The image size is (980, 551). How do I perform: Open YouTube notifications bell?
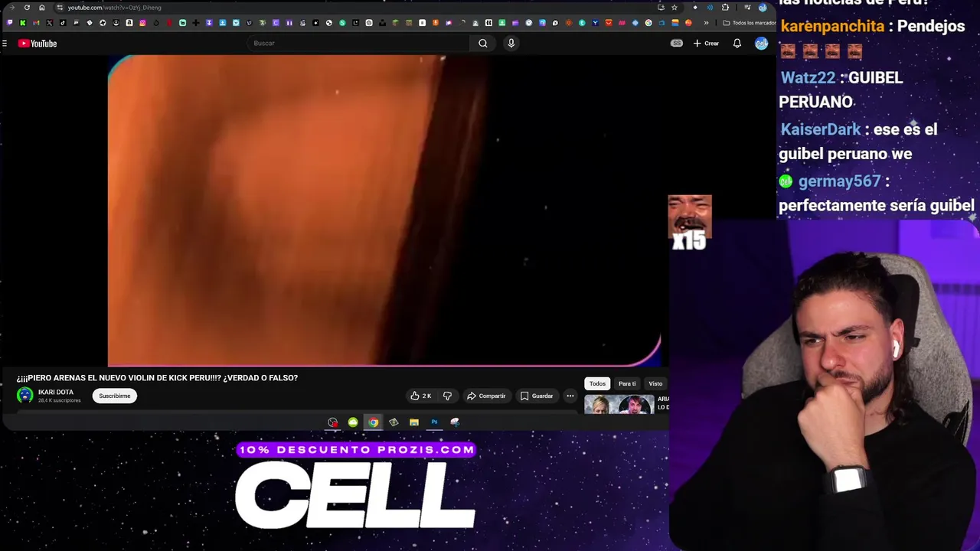click(x=737, y=44)
